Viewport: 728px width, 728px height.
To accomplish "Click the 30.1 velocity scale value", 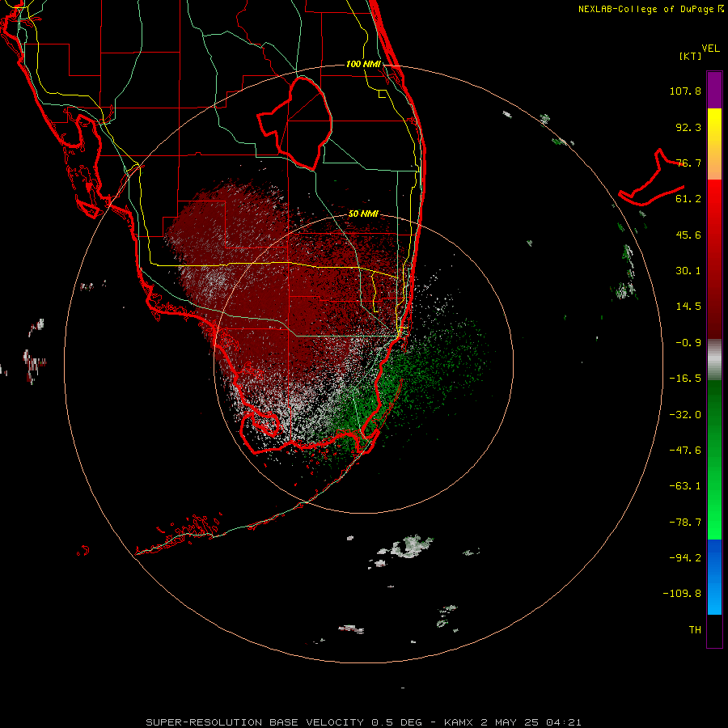I will [x=688, y=271].
